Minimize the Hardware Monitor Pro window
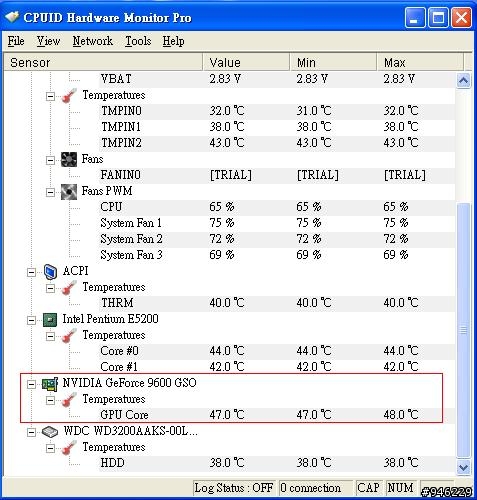Screen dimensions: 477x500 click(415, 17)
